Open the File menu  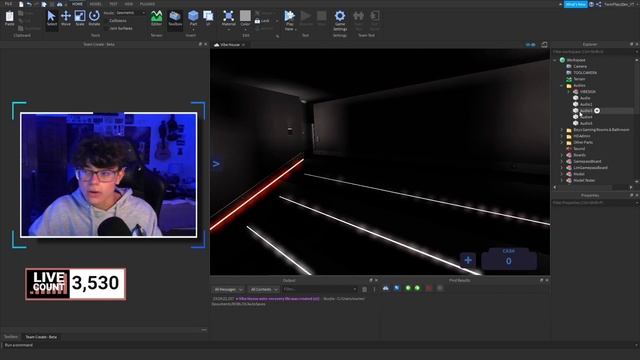point(8,4)
